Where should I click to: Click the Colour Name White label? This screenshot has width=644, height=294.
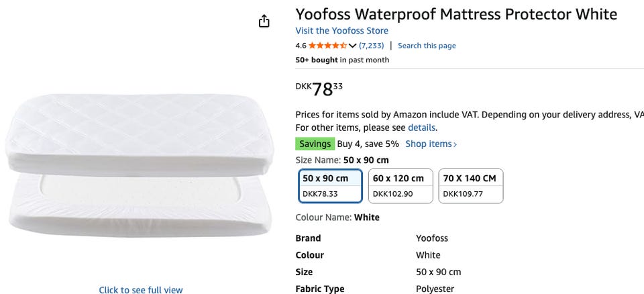337,217
